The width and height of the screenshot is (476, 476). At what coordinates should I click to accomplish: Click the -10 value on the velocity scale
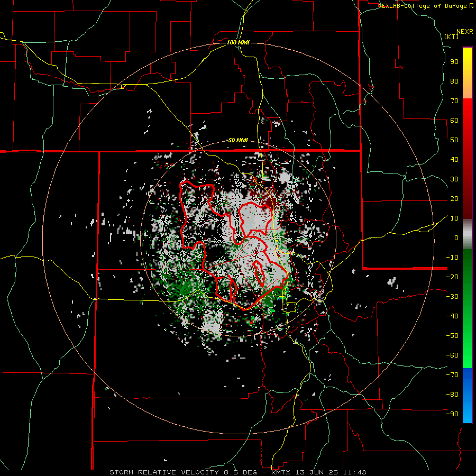pyautogui.click(x=452, y=258)
